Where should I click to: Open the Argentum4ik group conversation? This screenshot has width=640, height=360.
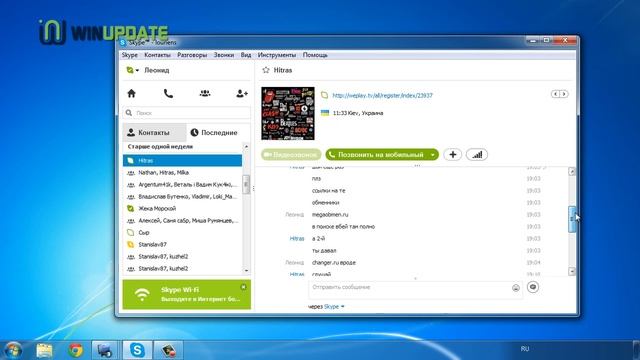coord(182,184)
